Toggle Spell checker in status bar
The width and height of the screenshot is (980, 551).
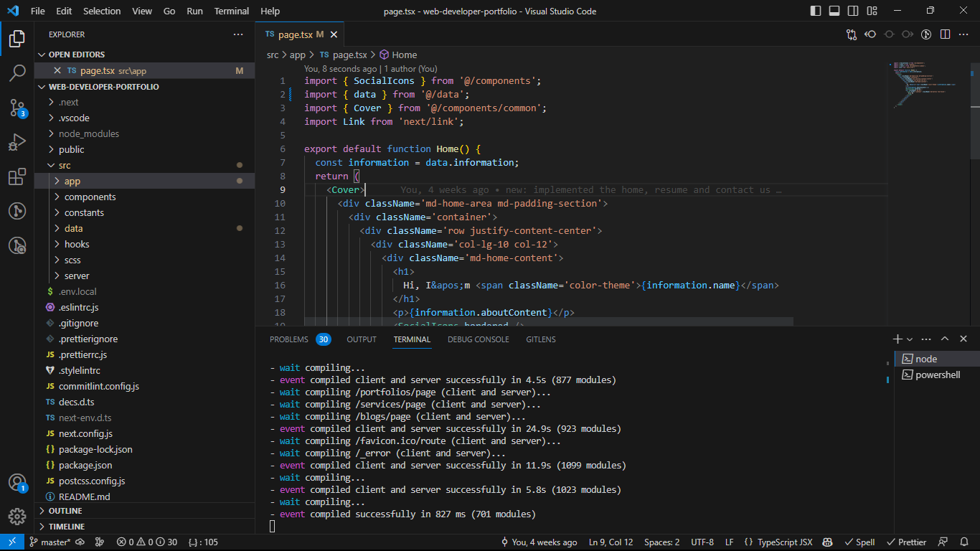coord(859,542)
